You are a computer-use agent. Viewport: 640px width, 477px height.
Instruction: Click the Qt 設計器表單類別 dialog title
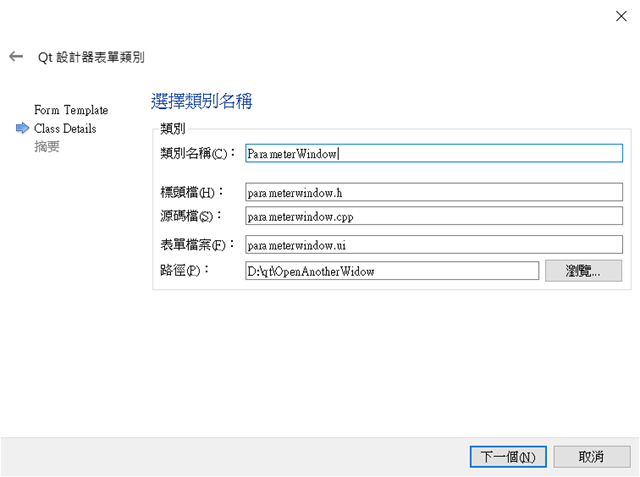pyautogui.click(x=91, y=57)
